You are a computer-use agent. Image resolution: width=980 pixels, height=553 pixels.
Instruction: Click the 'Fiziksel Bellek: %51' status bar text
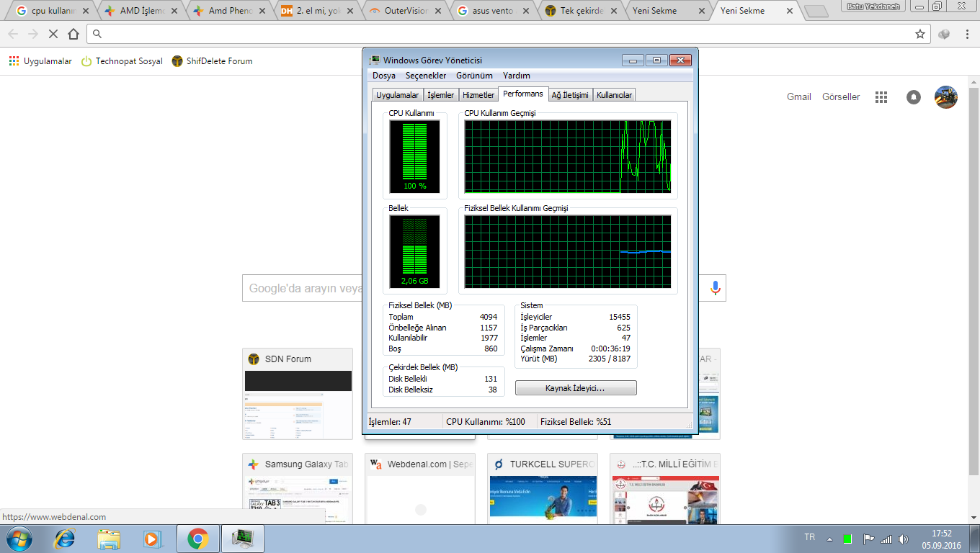[576, 422]
